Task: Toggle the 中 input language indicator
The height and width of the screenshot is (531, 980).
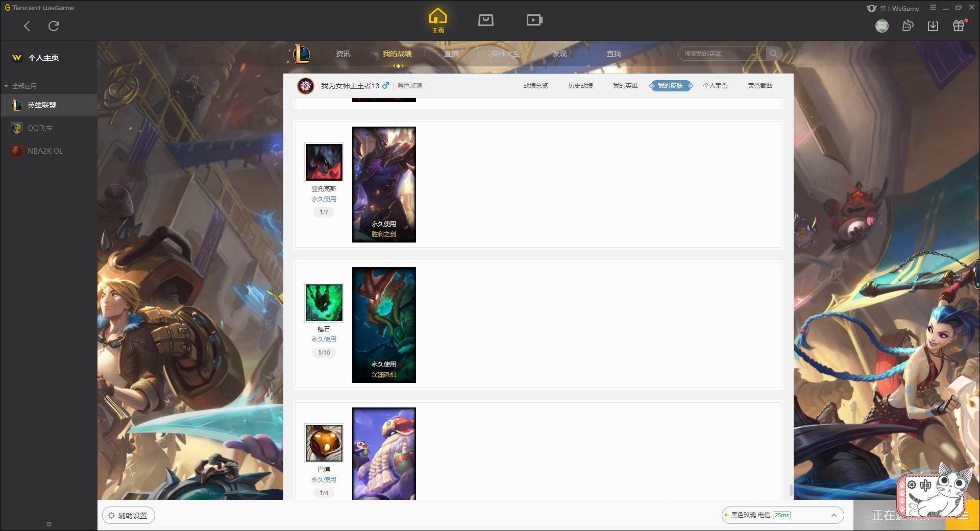Action: 926,485
